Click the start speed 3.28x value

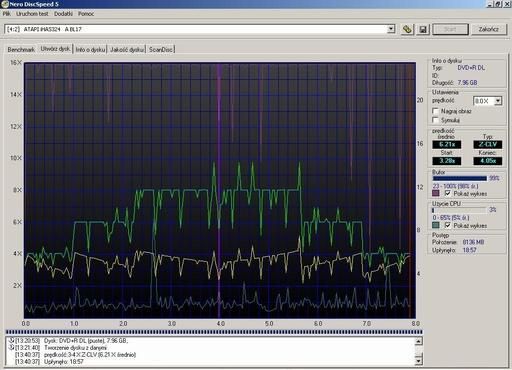pos(447,161)
